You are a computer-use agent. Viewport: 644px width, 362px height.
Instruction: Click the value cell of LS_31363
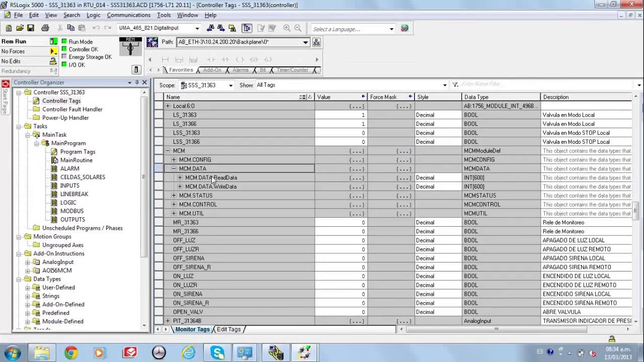click(x=341, y=115)
